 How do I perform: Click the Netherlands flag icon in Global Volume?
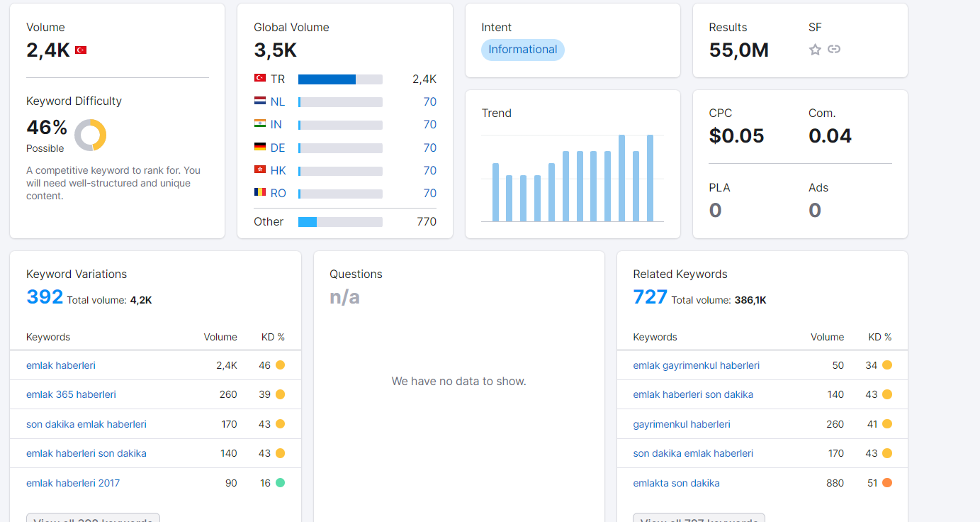coord(260,101)
